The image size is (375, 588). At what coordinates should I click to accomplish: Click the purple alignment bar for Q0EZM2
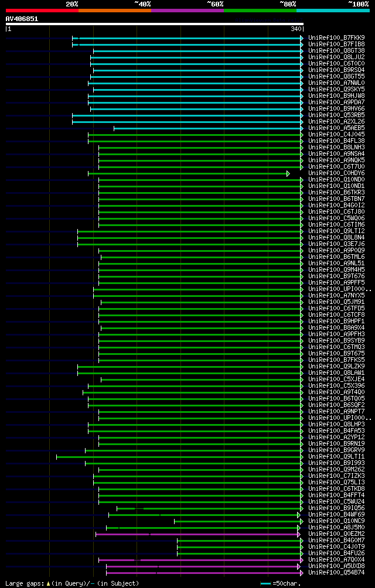(x=197, y=534)
